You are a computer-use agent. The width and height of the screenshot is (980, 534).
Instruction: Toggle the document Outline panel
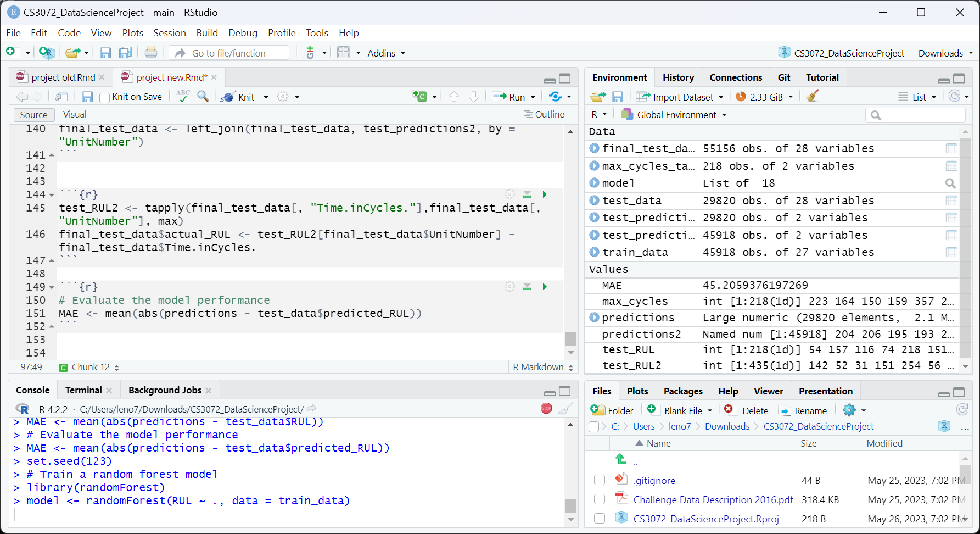click(x=544, y=114)
